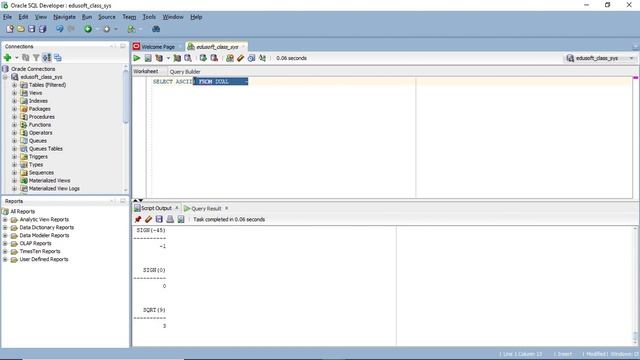Select the Oracle Connections root item
The image size is (640, 360).
[33, 69]
